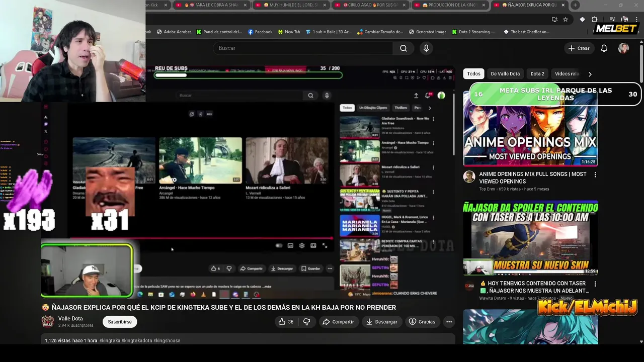Select the 'Dota 2' filter chip
This screenshot has height=362, width=644.
537,74
